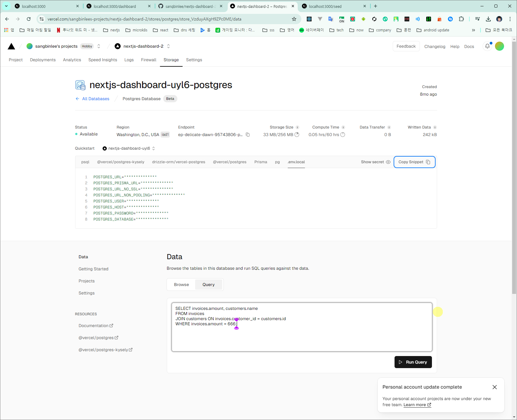Image resolution: width=517 pixels, height=420 pixels.
Task: Open the Quickstart project dropdown
Action: pyautogui.click(x=129, y=148)
